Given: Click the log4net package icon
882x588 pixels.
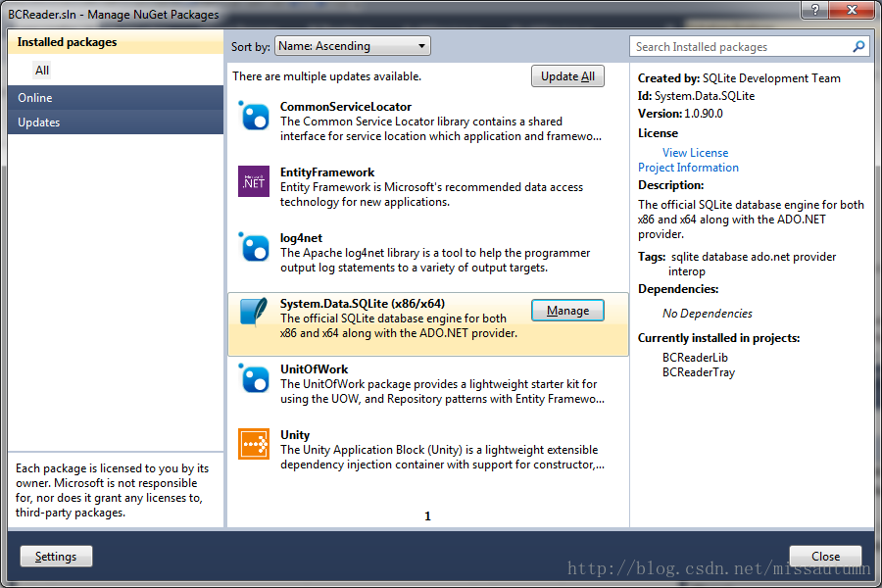Looking at the screenshot, I should [254, 248].
